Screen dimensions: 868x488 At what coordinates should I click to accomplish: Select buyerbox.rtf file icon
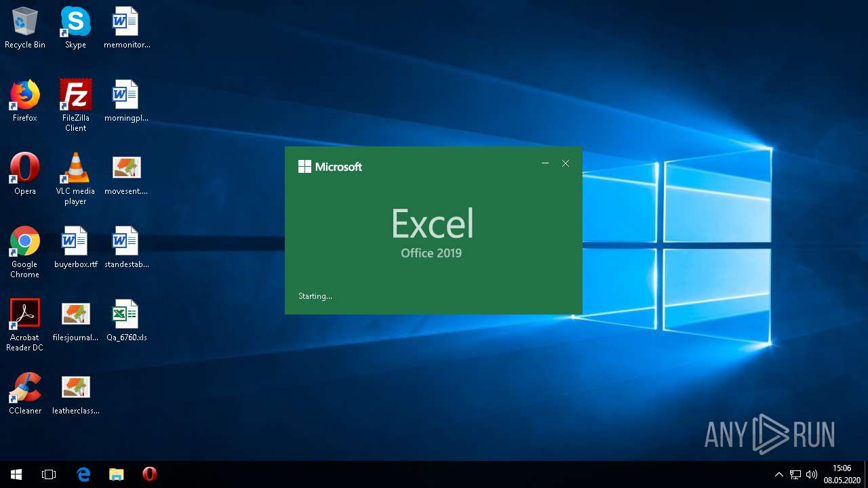pos(75,247)
